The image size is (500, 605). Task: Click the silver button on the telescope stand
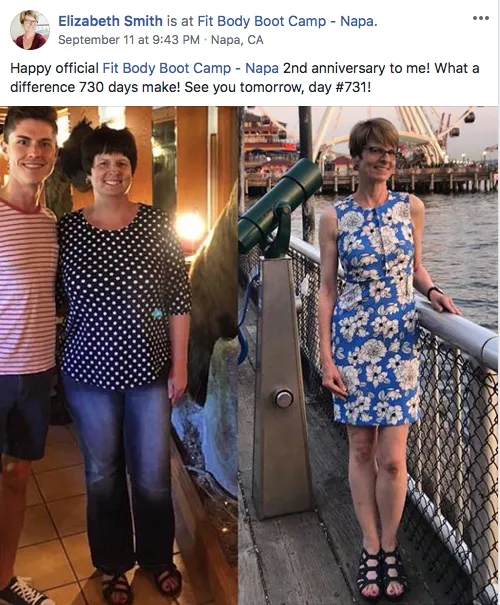284,398
